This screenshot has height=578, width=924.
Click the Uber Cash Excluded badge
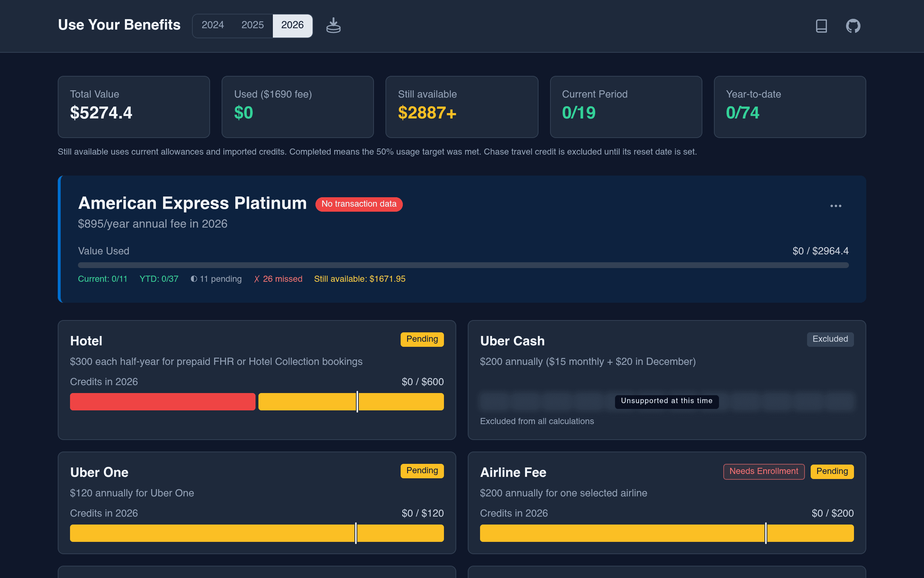[830, 339]
